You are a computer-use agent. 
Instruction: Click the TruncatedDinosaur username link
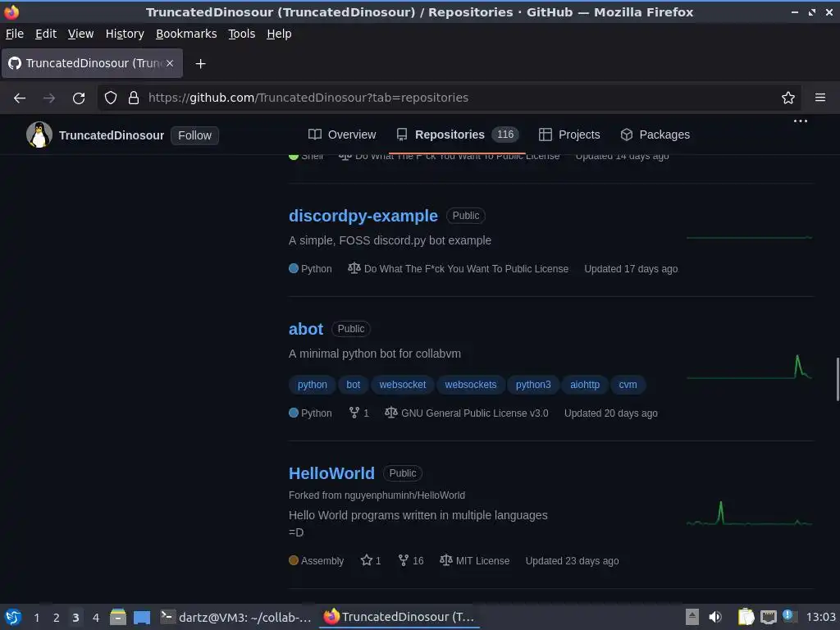[x=112, y=135]
